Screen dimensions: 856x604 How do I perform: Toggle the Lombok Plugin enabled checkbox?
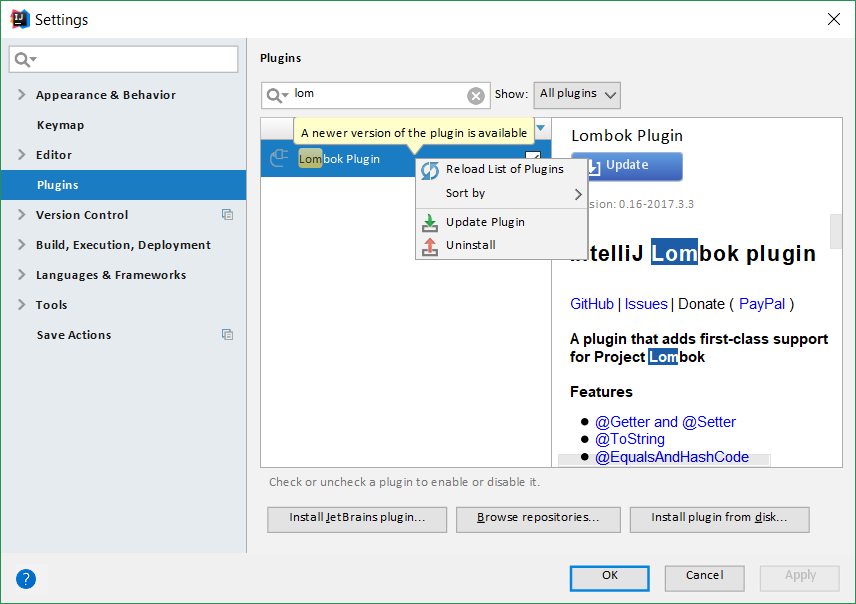click(x=533, y=155)
